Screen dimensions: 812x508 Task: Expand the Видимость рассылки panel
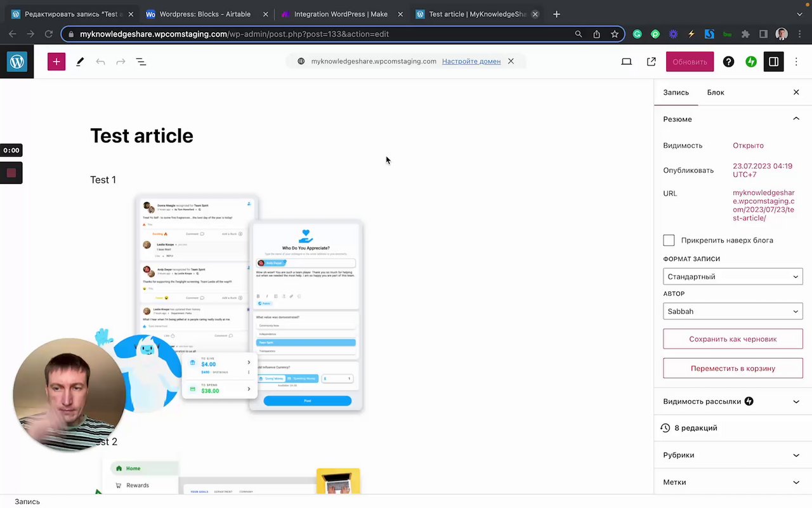coord(733,401)
